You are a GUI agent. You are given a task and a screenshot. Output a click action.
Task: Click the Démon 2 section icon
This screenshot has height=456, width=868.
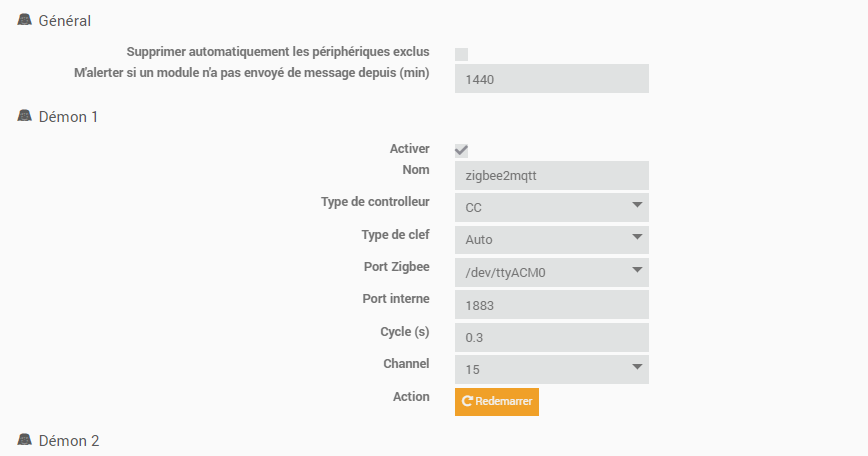pos(25,440)
